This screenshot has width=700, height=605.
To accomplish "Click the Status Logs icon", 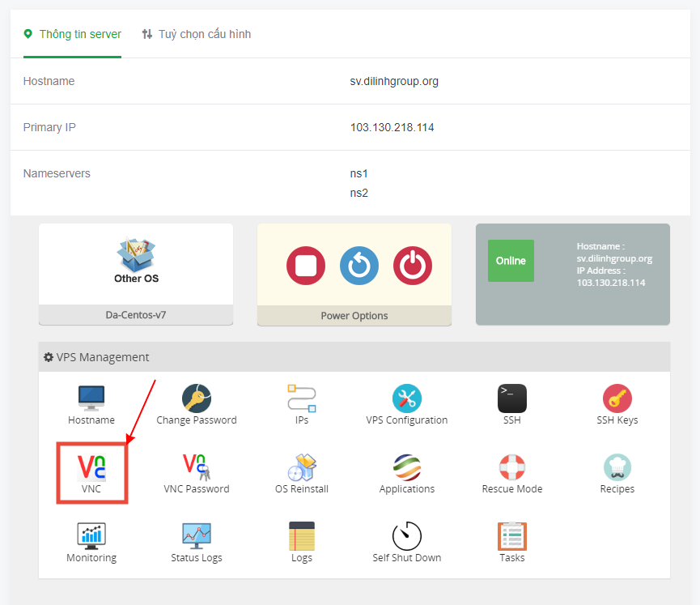I will coord(196,540).
